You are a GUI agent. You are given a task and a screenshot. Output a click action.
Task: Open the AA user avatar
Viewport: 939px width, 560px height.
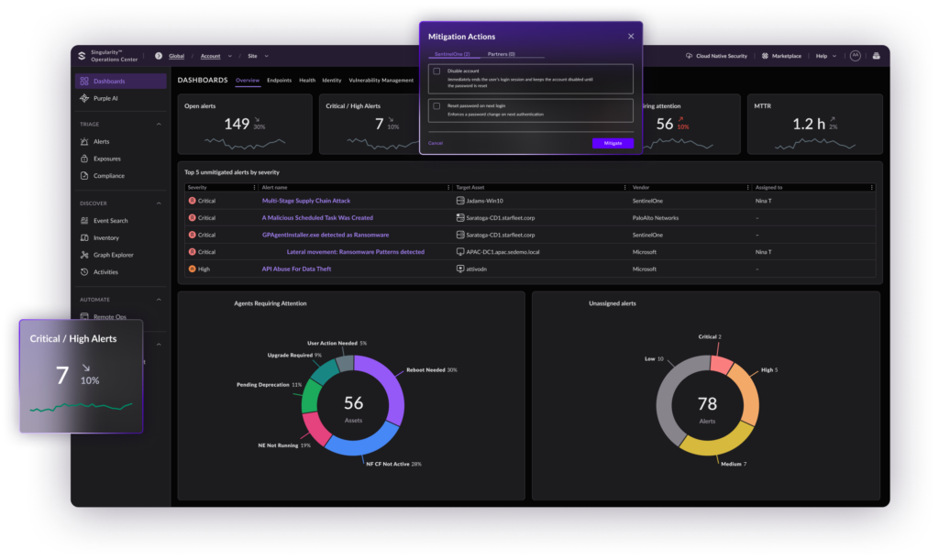click(856, 56)
